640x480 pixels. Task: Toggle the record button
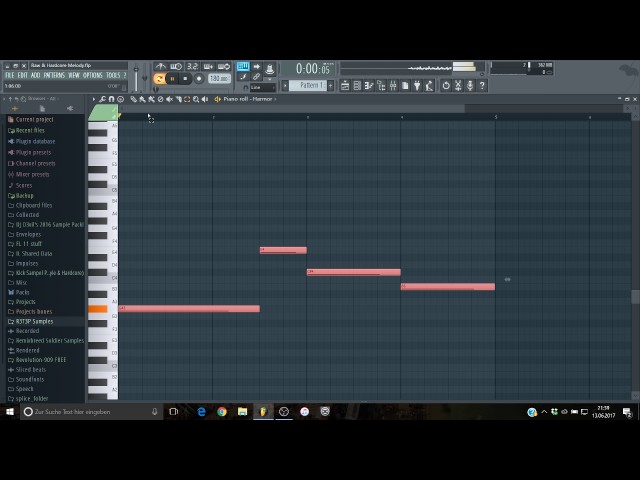(x=199, y=78)
